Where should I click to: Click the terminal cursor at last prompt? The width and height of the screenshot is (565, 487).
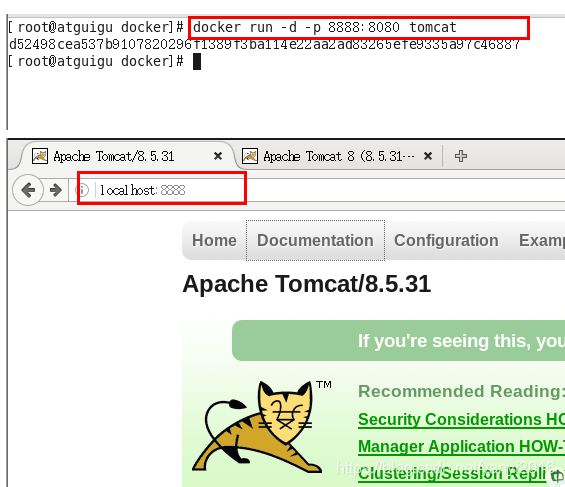pos(197,62)
